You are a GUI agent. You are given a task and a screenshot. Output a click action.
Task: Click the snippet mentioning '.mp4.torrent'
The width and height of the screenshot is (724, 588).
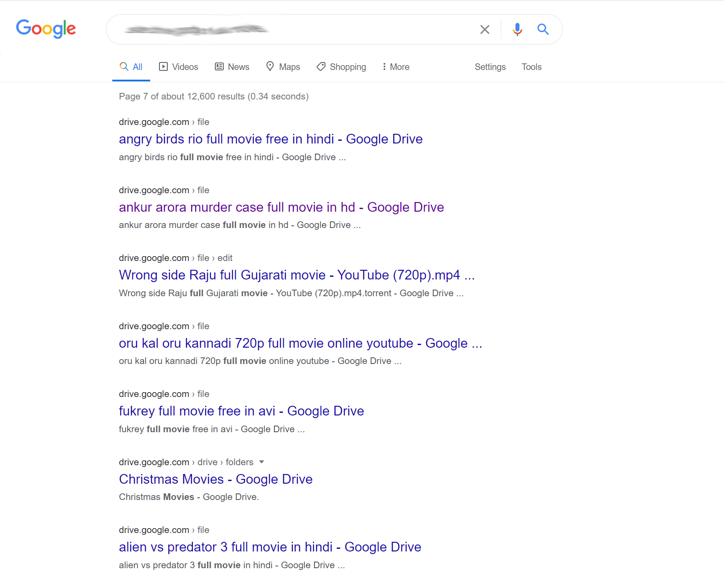click(291, 293)
